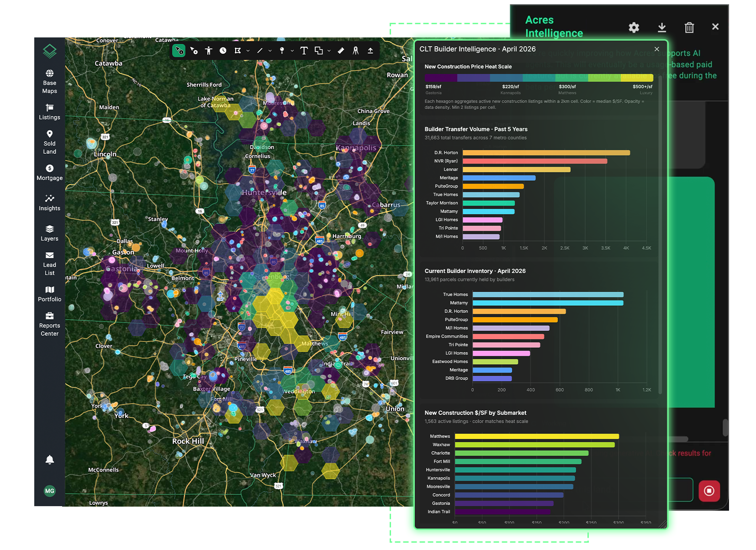Select the survey tripod tool
The image size is (756, 550).
pyautogui.click(x=355, y=51)
